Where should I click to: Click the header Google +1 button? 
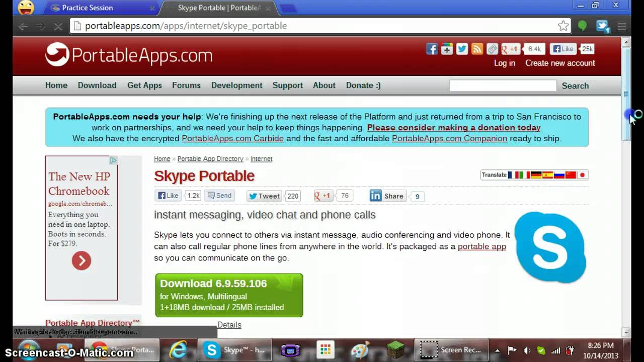click(511, 49)
